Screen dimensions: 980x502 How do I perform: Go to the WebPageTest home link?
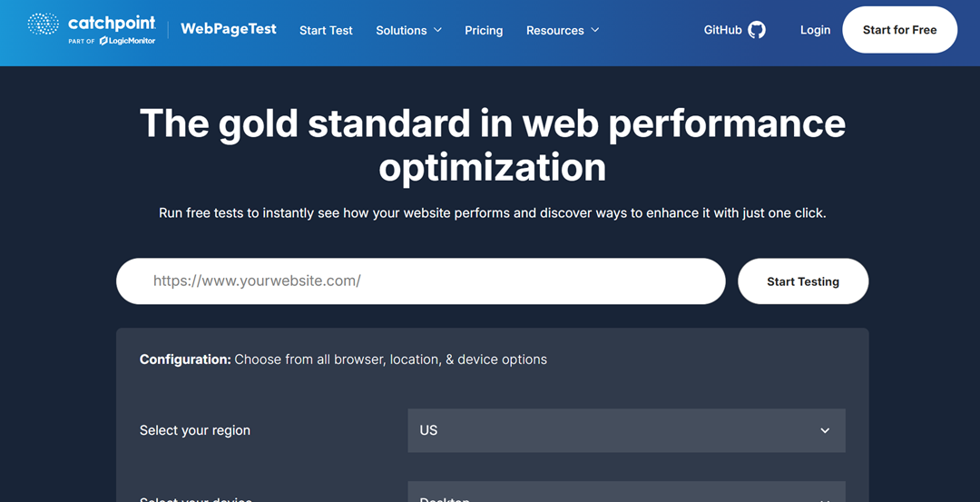[x=228, y=29]
